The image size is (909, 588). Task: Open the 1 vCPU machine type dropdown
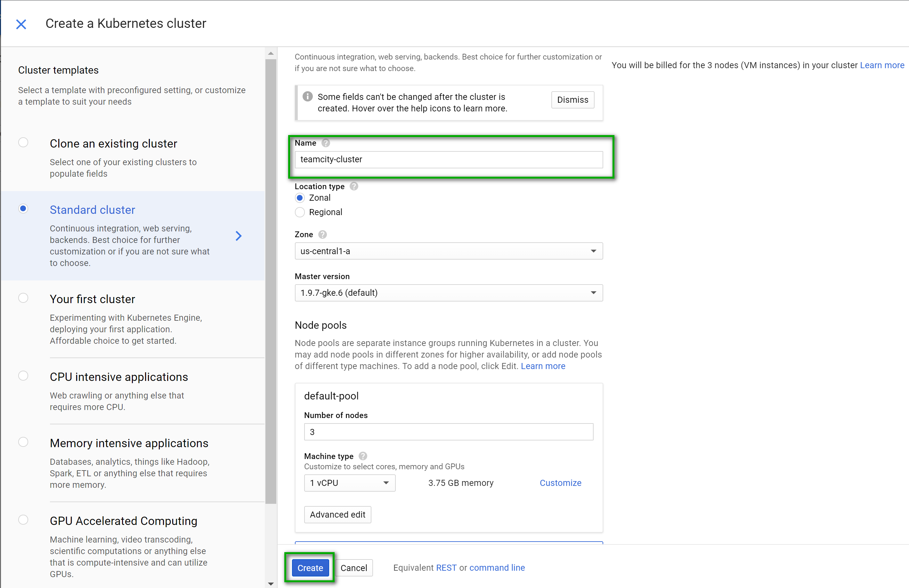point(349,483)
